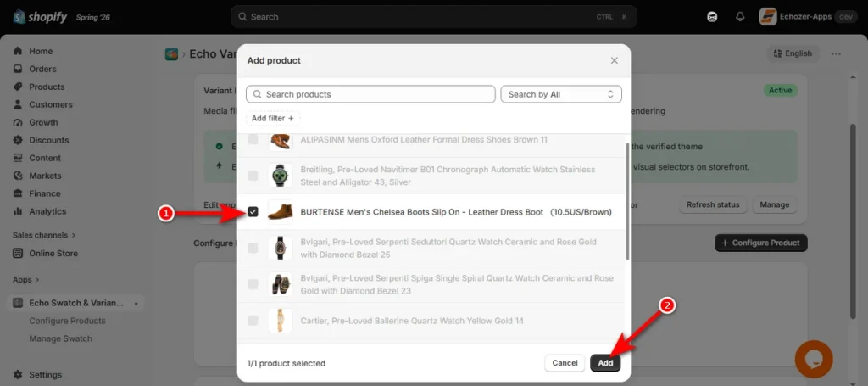
Task: Click the Refresh status button
Action: (x=713, y=204)
